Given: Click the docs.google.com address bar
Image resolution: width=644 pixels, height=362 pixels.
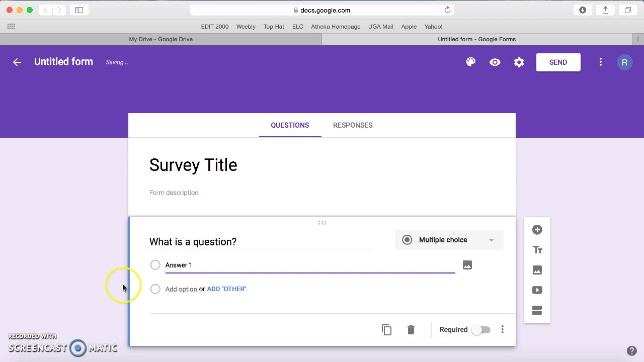Looking at the screenshot, I should point(322,10).
